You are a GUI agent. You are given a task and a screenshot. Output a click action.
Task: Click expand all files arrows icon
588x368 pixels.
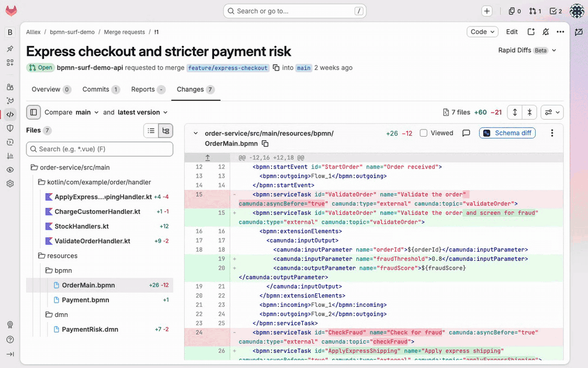(515, 112)
